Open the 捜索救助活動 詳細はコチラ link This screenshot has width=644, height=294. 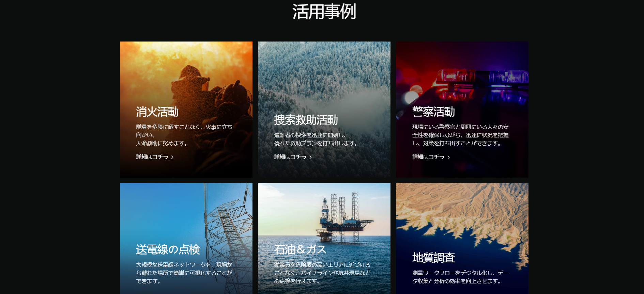pos(293,157)
